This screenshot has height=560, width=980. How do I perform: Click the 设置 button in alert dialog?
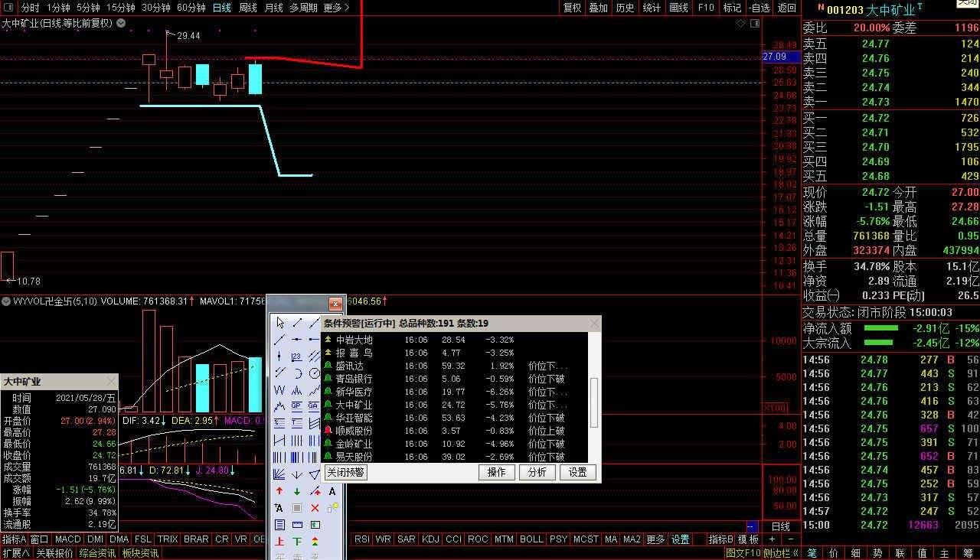[578, 472]
